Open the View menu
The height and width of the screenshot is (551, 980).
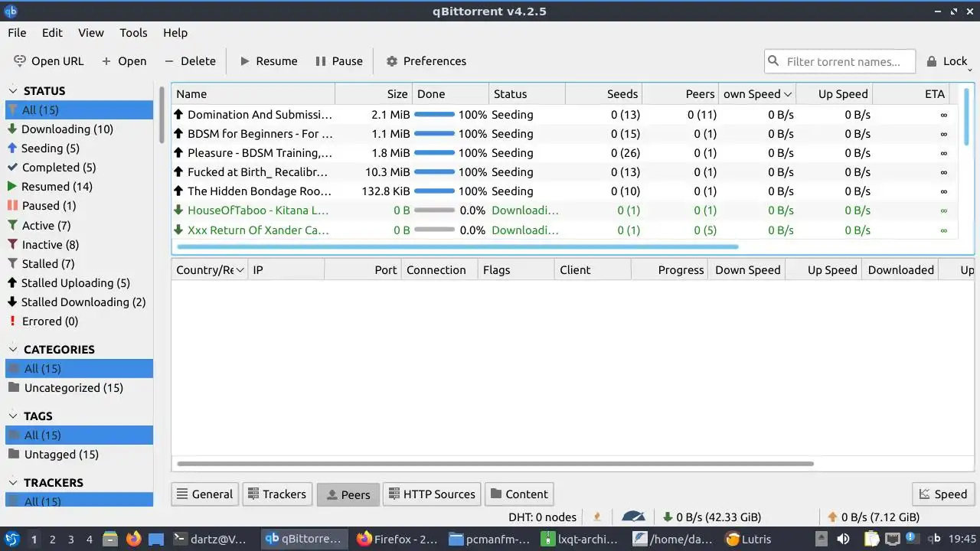pos(90,33)
